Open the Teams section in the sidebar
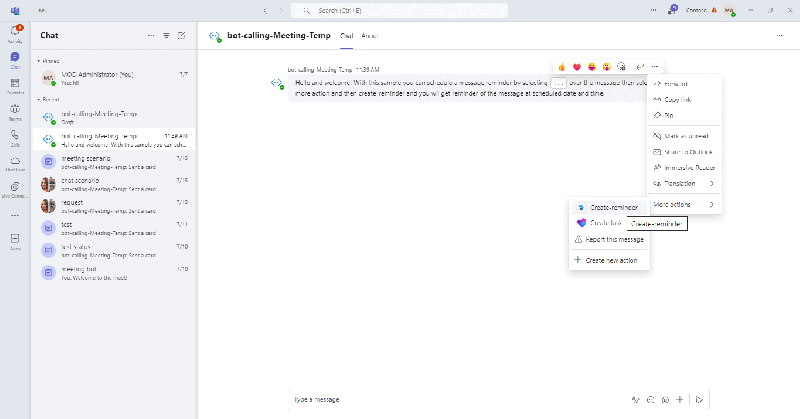The width and height of the screenshot is (800, 419). (15, 112)
